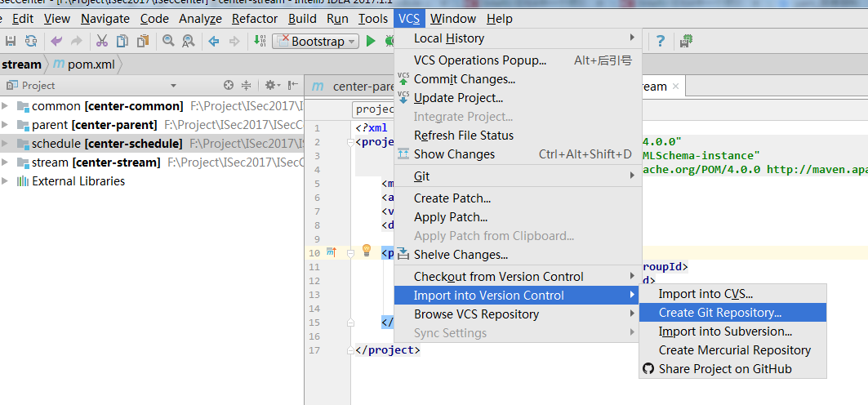Run Bootstrap with green play icon

[371, 41]
